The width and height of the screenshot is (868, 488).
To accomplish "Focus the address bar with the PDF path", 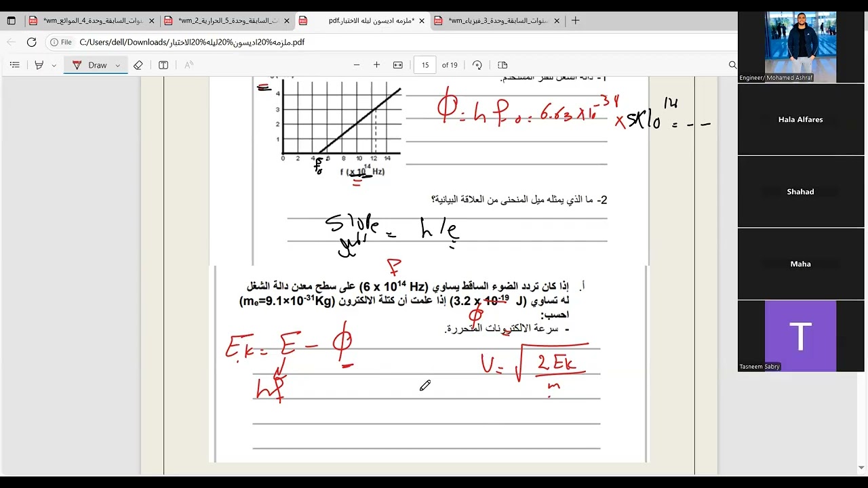I will click(x=192, y=42).
